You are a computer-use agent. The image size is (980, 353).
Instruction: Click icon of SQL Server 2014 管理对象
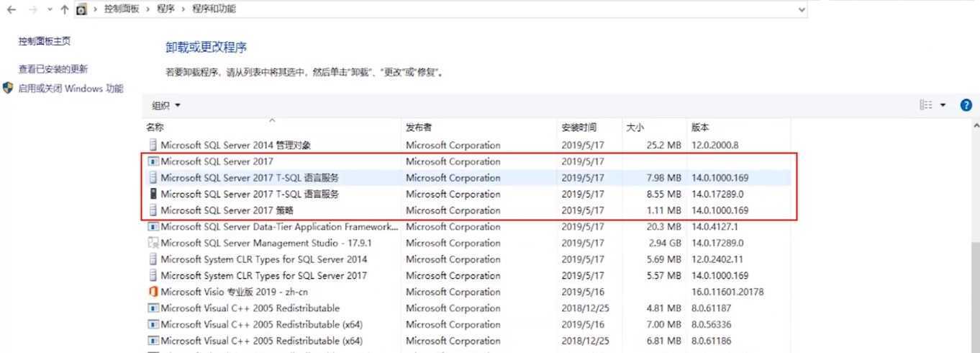pos(153,145)
